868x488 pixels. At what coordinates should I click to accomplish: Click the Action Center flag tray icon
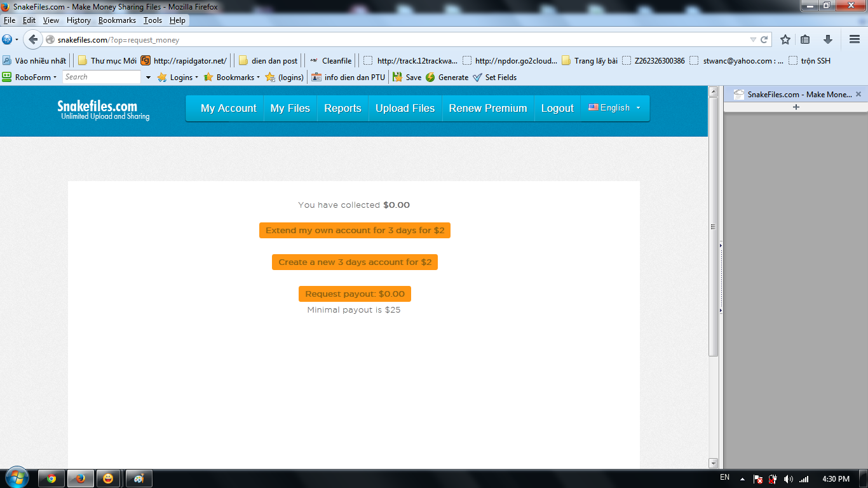pyautogui.click(x=758, y=479)
